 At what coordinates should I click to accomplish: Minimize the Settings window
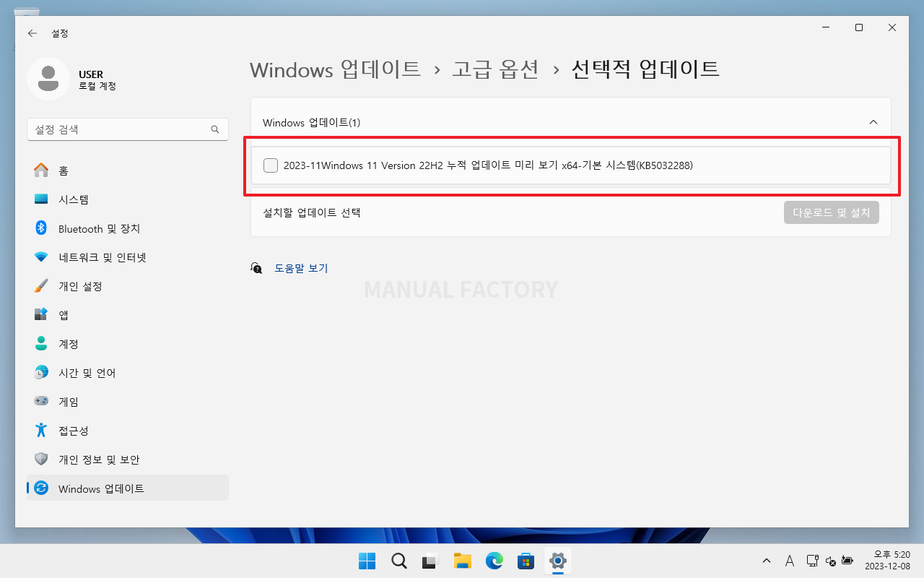[x=825, y=27]
